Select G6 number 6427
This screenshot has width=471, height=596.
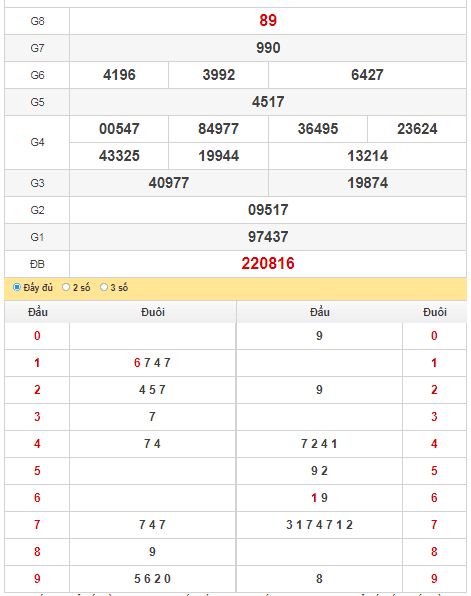point(367,75)
